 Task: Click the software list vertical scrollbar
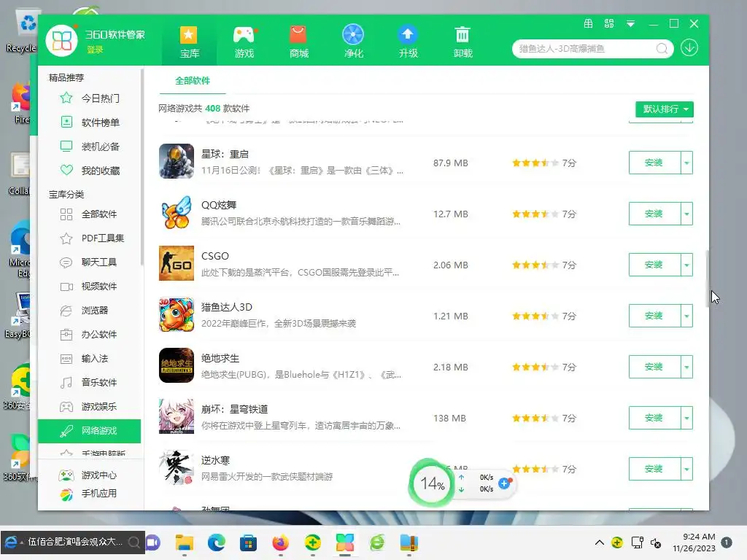pyautogui.click(x=707, y=279)
